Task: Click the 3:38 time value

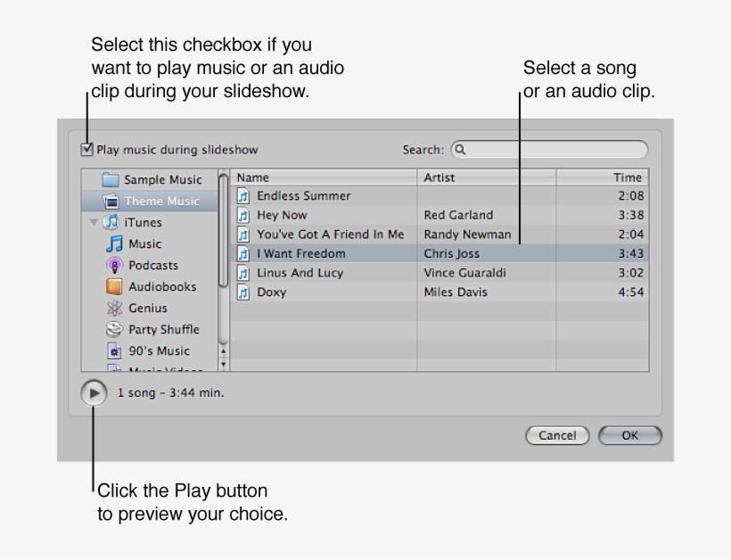Action: tap(631, 215)
